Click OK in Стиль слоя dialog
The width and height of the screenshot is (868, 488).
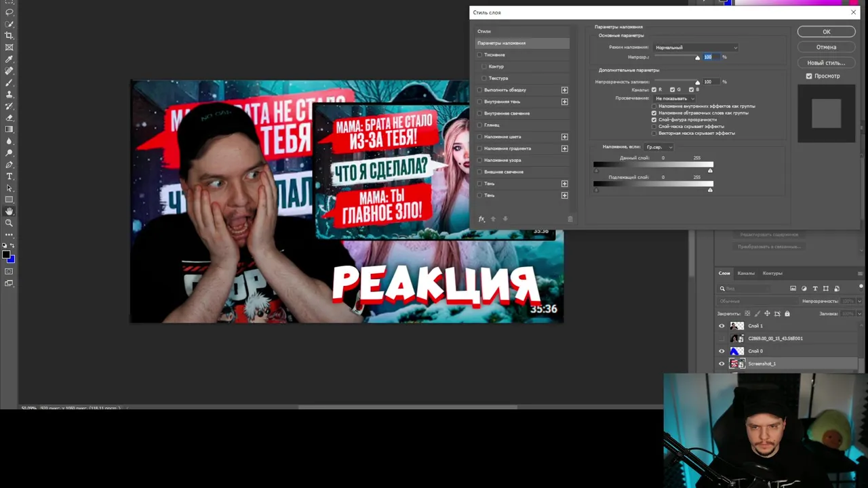point(826,32)
